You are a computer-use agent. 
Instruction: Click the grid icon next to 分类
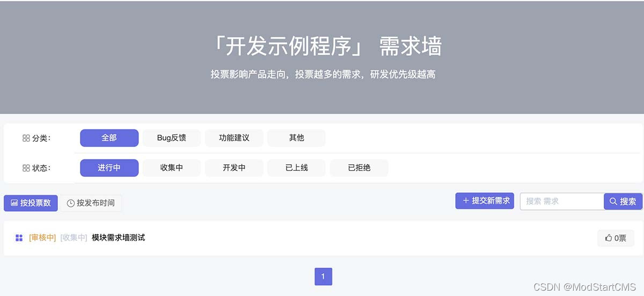(26, 138)
